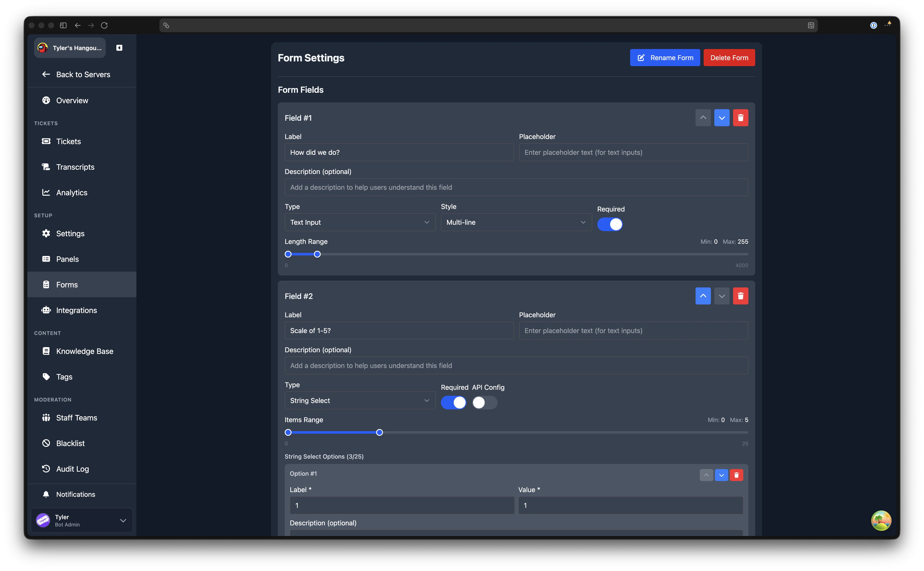The height and width of the screenshot is (571, 924).
Task: Click the browser reload icon
Action: (104, 25)
